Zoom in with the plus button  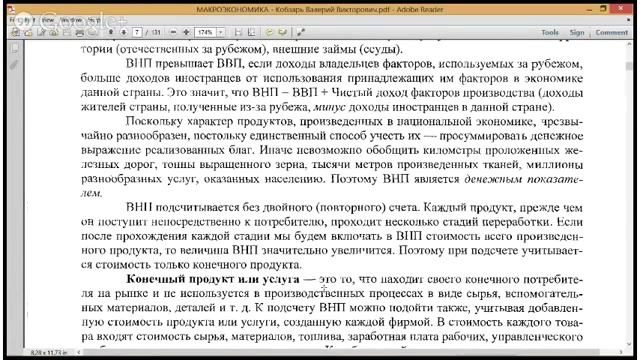pyautogui.click(x=186, y=32)
